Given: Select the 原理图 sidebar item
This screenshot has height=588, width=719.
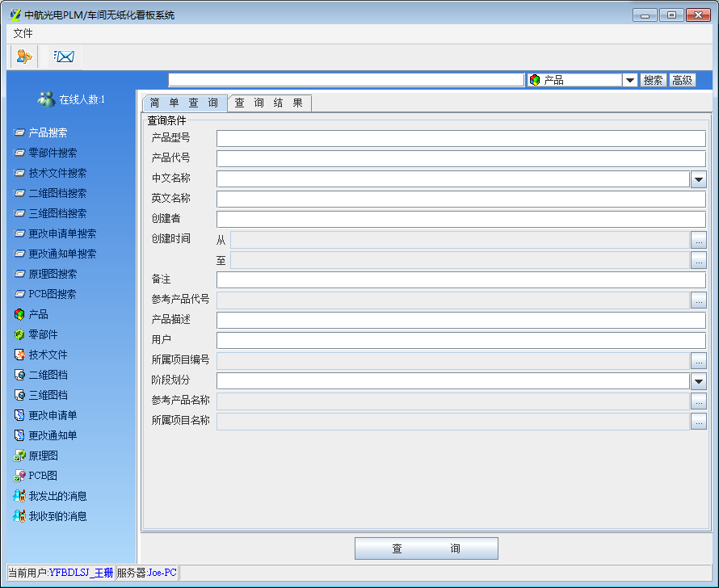Looking at the screenshot, I should click(x=36, y=456).
